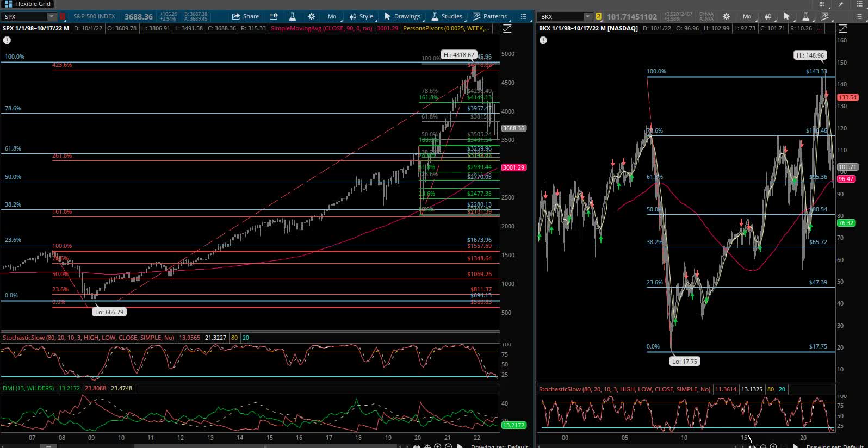Click the yellow number 2 link icon
The image size is (868, 448).
click(x=599, y=17)
